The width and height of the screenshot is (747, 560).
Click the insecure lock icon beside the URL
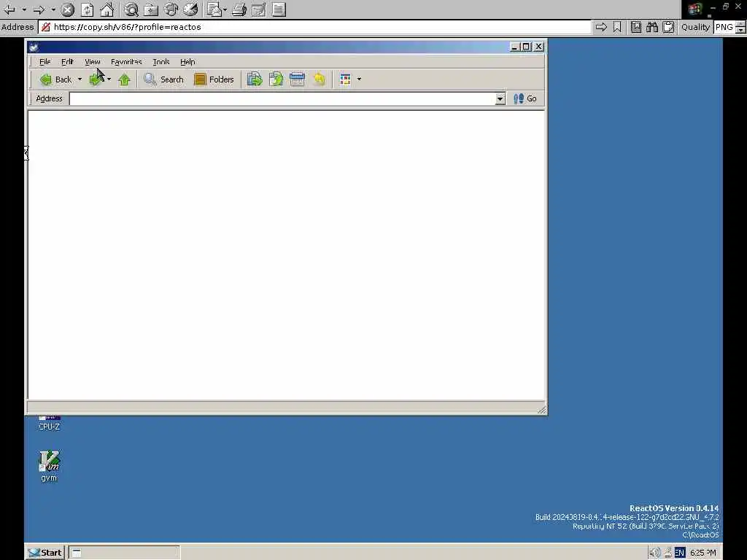tap(45, 27)
